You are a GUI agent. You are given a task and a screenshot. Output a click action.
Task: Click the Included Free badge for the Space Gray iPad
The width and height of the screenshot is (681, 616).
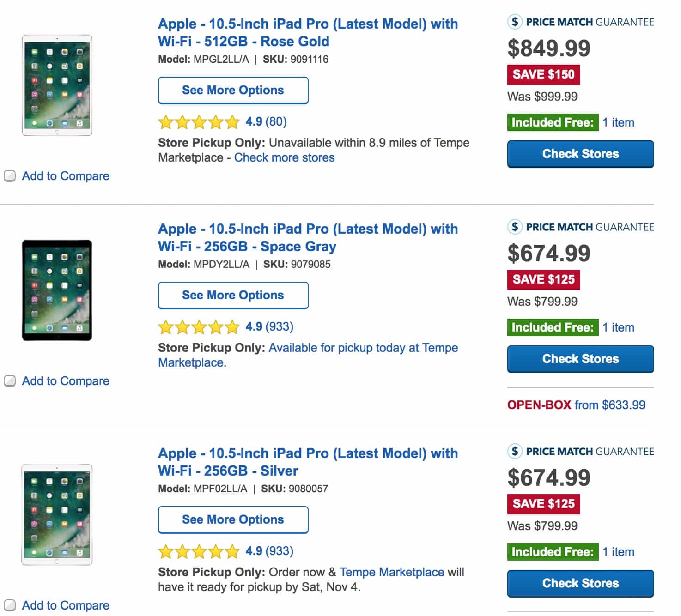[553, 327]
